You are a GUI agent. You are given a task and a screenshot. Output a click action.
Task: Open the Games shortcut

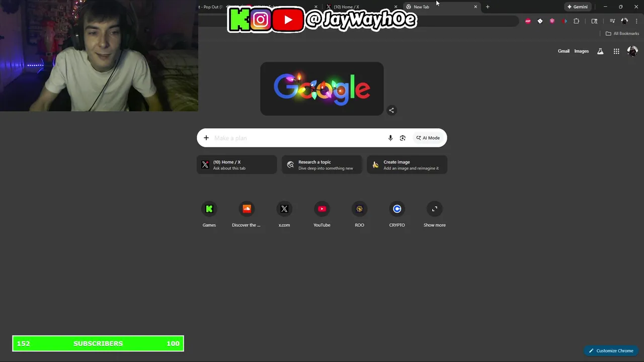pyautogui.click(x=209, y=215)
